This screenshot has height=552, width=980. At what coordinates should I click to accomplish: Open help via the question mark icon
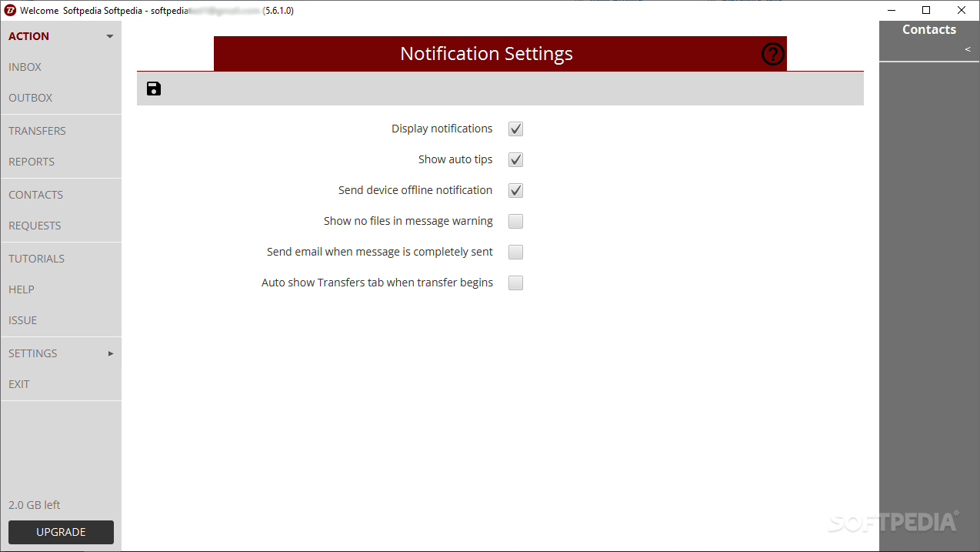coord(772,54)
